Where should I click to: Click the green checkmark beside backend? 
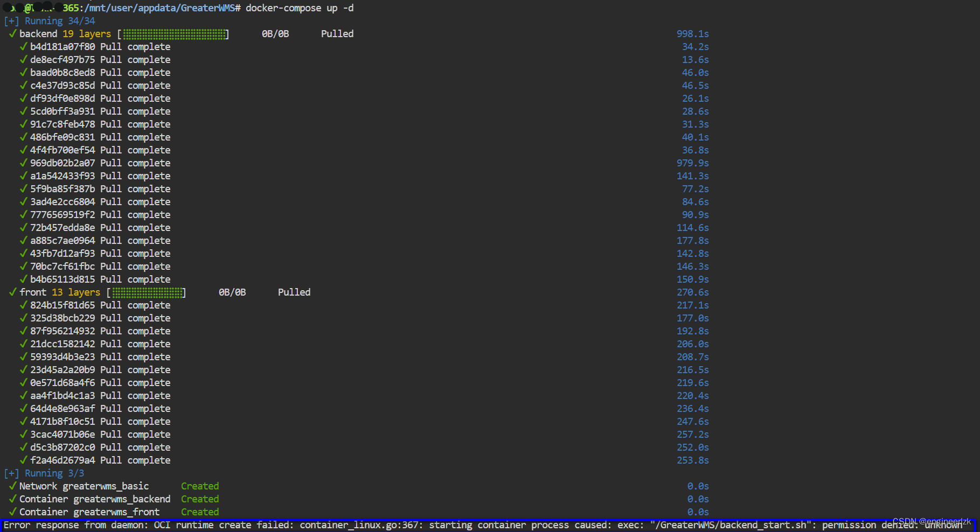12,33
